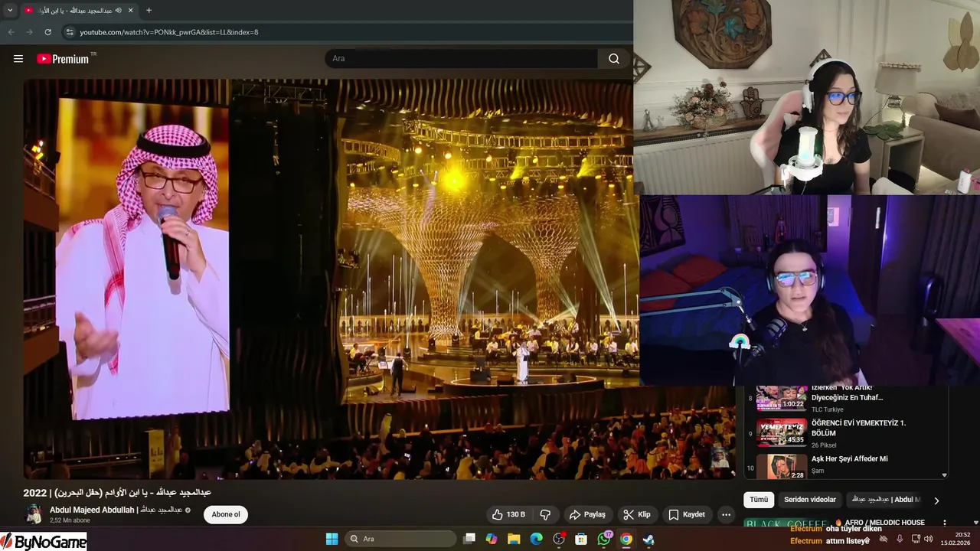
Task: Open clock and date 20:52 flyout
Action: point(956,539)
